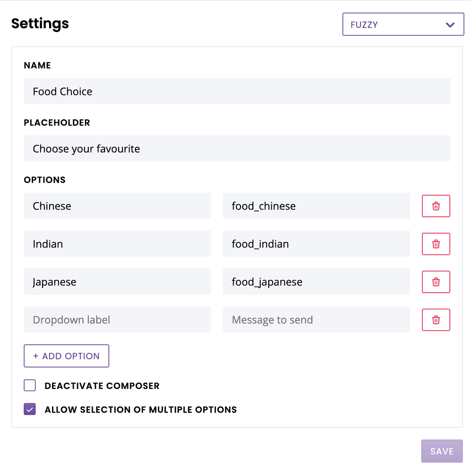Viewport: 471px width, 476px height.
Task: Click the Name field containing Food Choice
Action: click(x=237, y=91)
